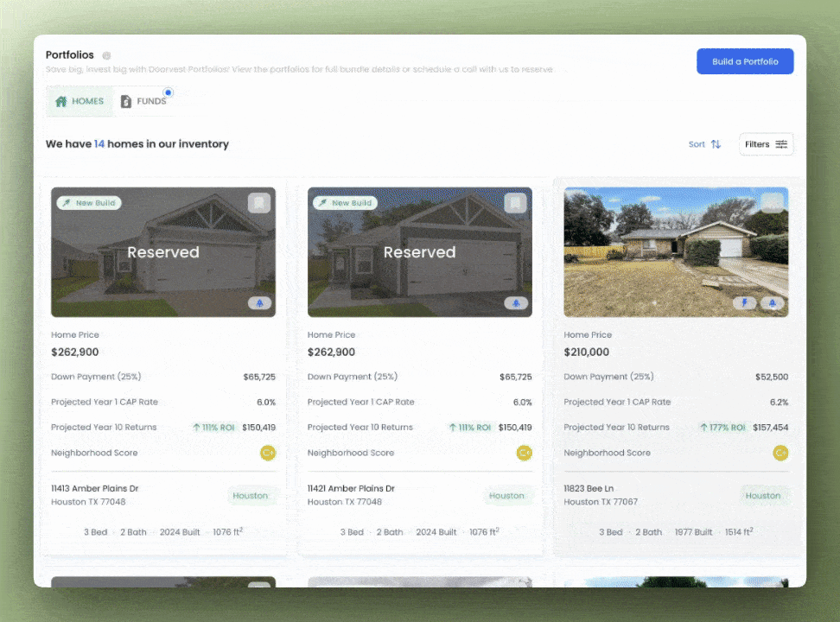Switch to the Homes tab
Image resolution: width=840 pixels, height=622 pixels.
80,101
